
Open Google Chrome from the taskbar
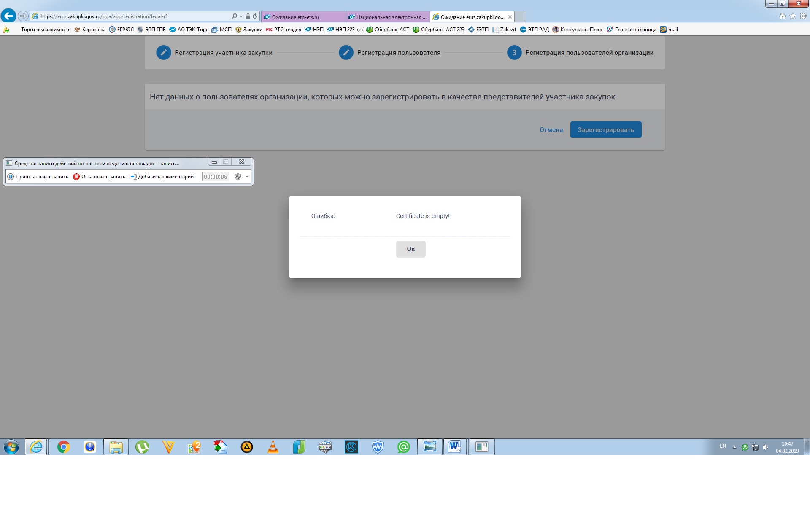tap(63, 447)
